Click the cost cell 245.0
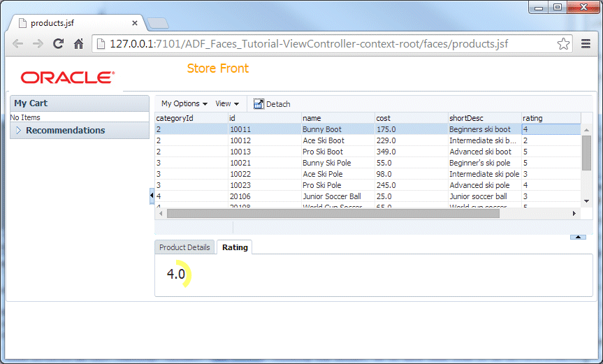This screenshot has height=364, width=603. [411, 185]
